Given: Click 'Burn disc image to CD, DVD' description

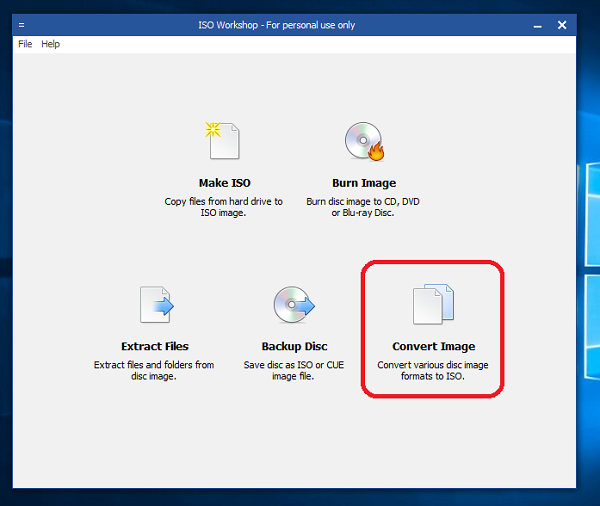Looking at the screenshot, I should (363, 207).
